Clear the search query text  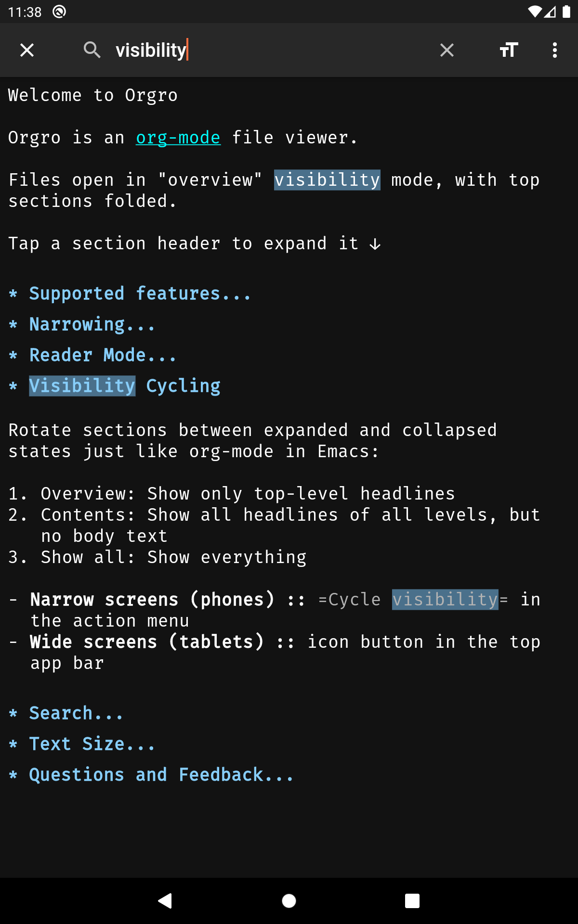pyautogui.click(x=447, y=50)
